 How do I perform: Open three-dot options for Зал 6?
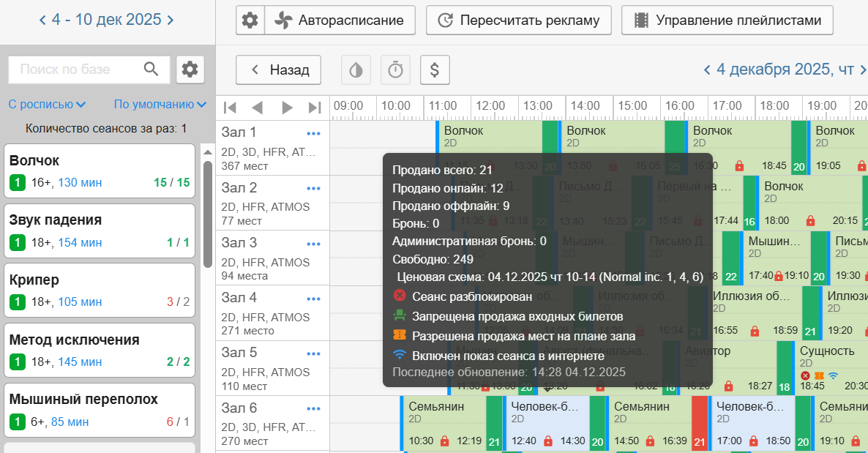[314, 408]
